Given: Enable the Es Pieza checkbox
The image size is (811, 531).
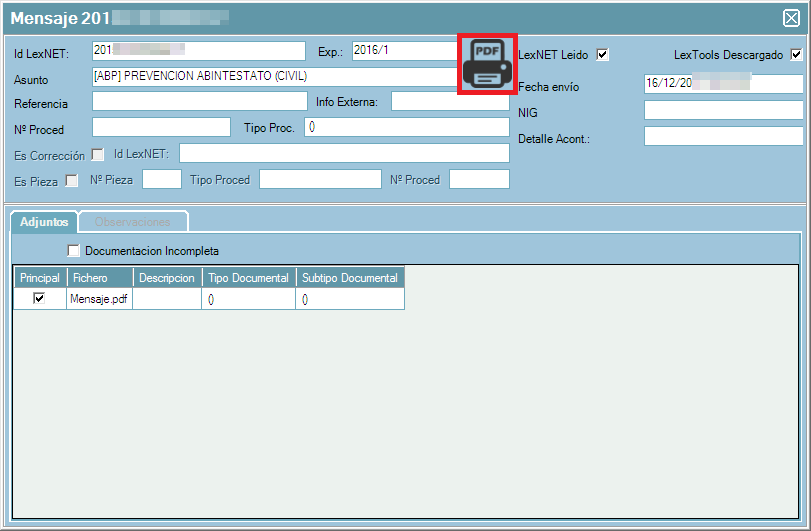Looking at the screenshot, I should tap(72, 181).
